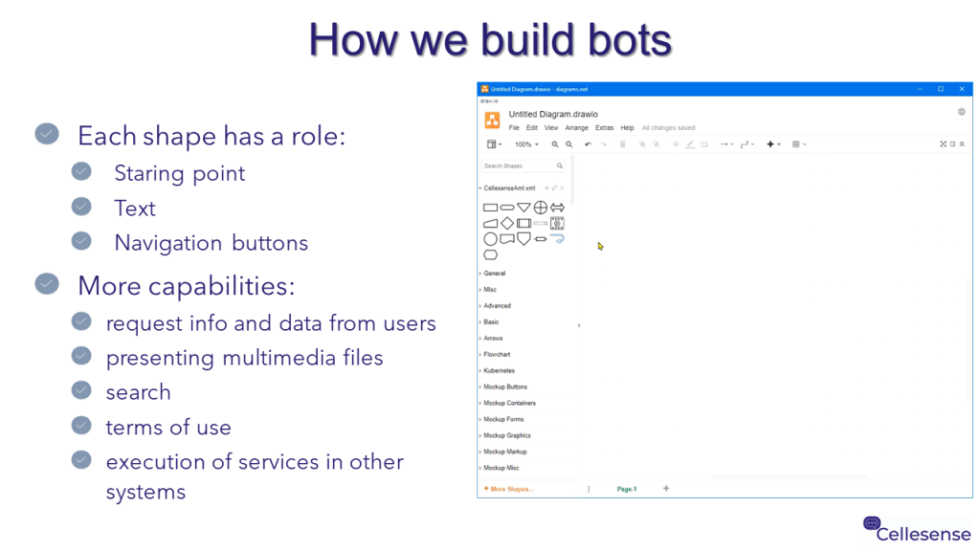Open the Extras menu

604,128
